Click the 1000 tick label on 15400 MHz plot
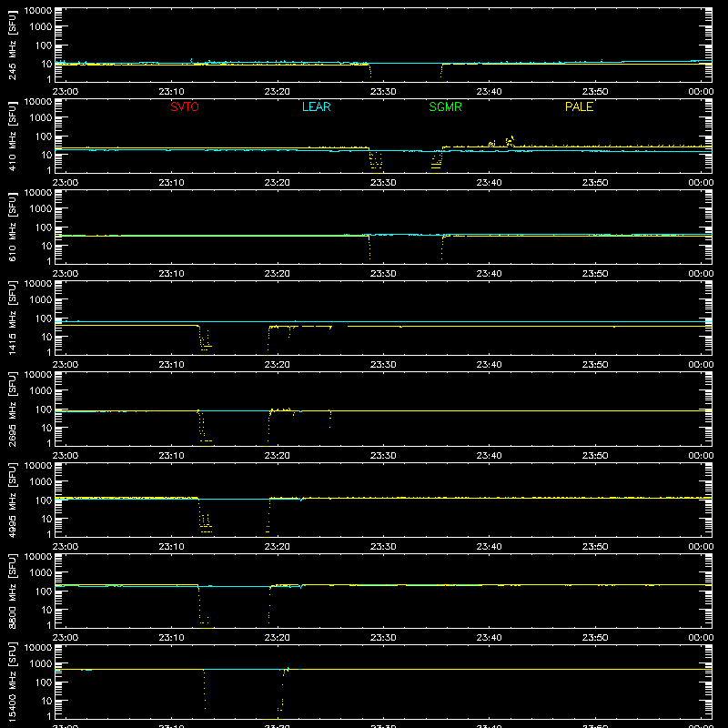 coord(40,664)
